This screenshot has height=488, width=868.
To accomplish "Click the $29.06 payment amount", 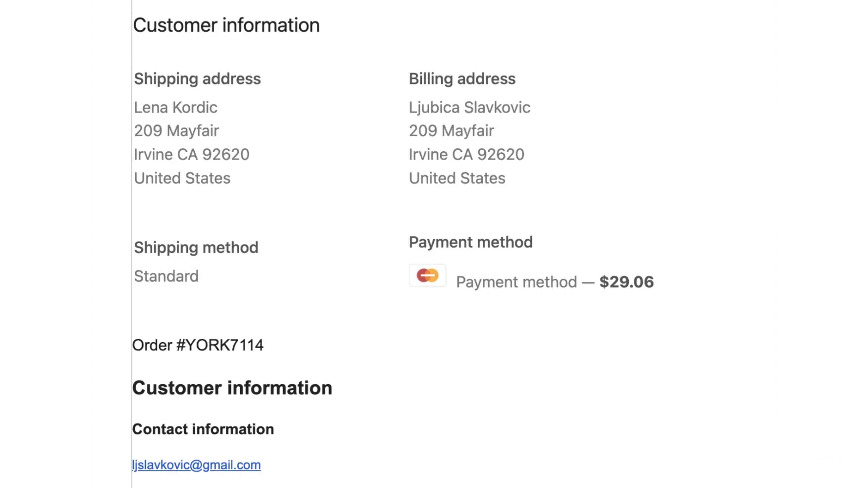I will [x=626, y=282].
